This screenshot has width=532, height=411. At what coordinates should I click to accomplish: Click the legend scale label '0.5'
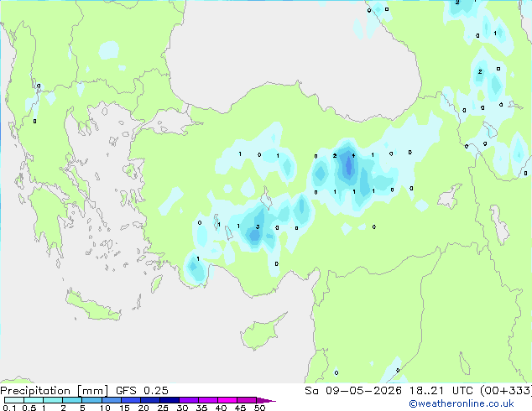pyautogui.click(x=29, y=408)
